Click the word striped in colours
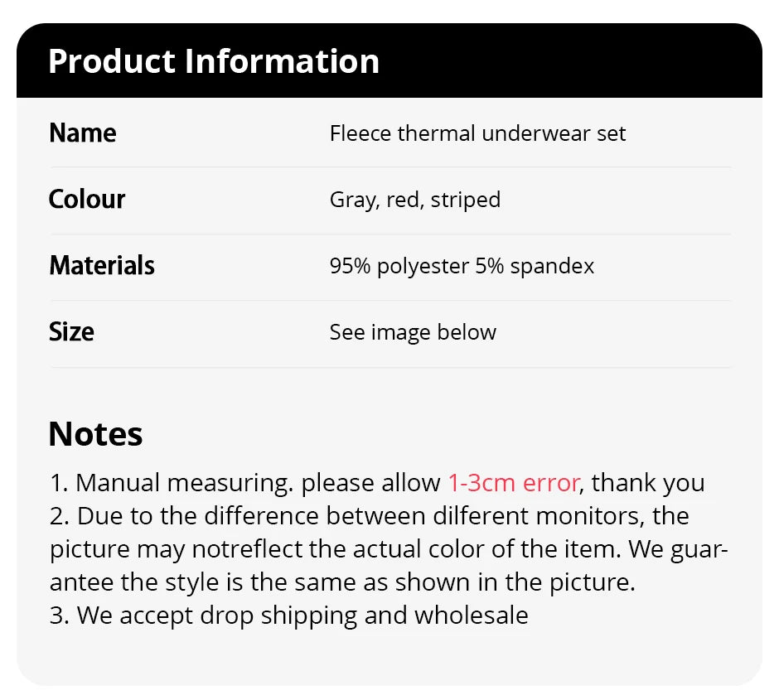 [x=466, y=200]
